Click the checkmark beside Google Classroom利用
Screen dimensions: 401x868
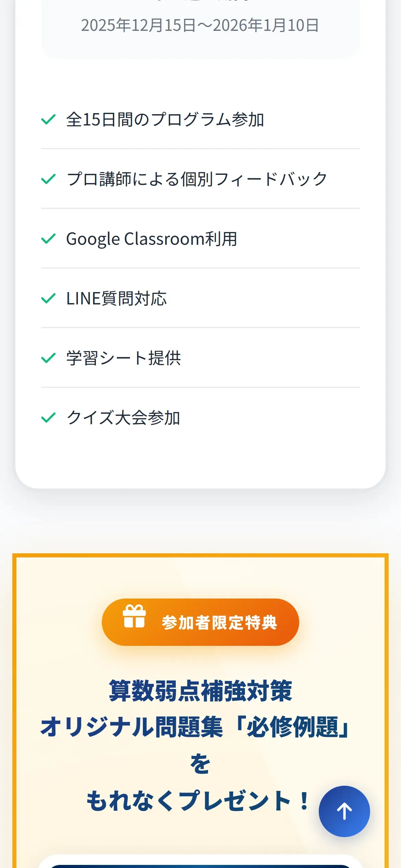48,239
